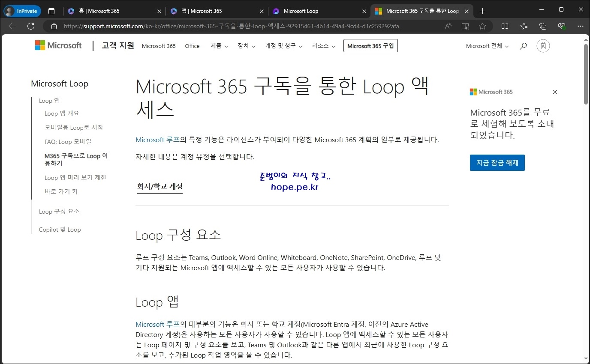Viewport: 590px width, 364px height.
Task: Click the Microsoft 365 구입 button
Action: 370,46
